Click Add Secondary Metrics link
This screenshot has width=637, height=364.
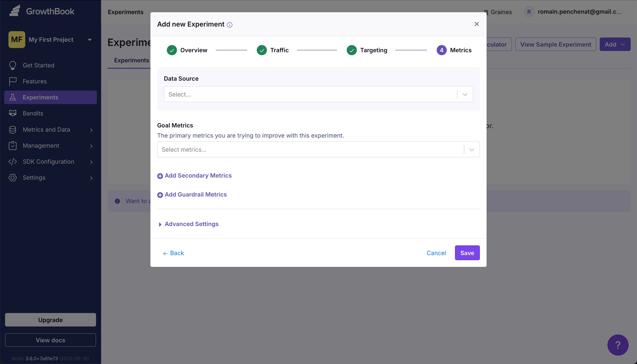coord(198,175)
